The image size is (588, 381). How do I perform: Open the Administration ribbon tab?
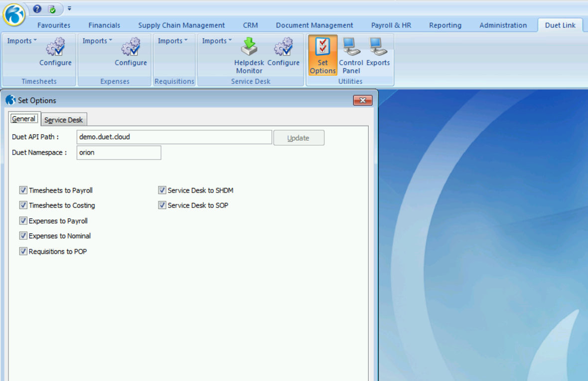coord(503,25)
